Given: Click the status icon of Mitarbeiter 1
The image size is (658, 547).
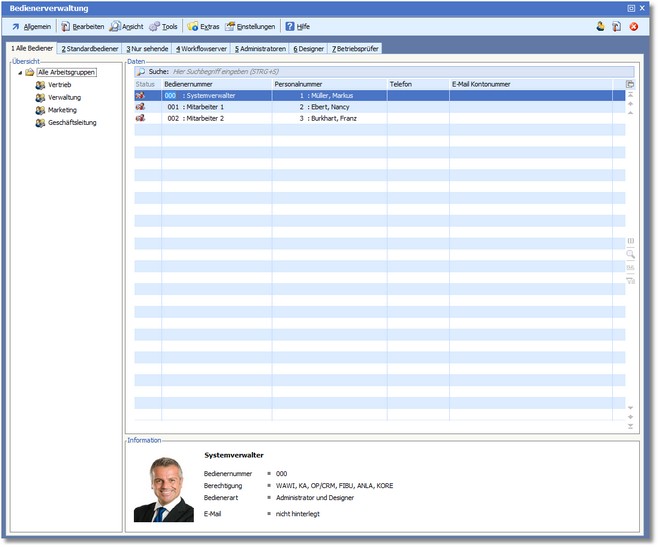Looking at the screenshot, I should (140, 106).
